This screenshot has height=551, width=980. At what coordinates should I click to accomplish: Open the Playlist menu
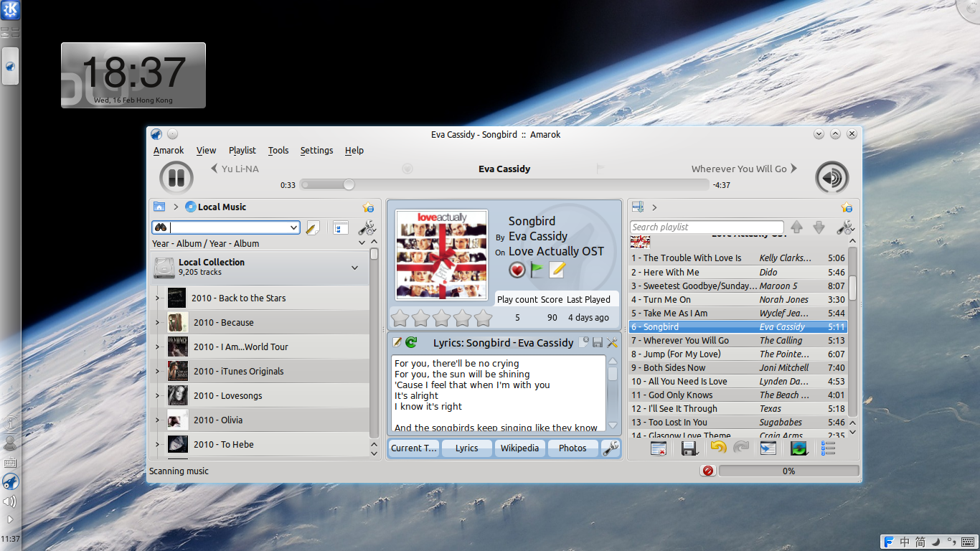242,150
